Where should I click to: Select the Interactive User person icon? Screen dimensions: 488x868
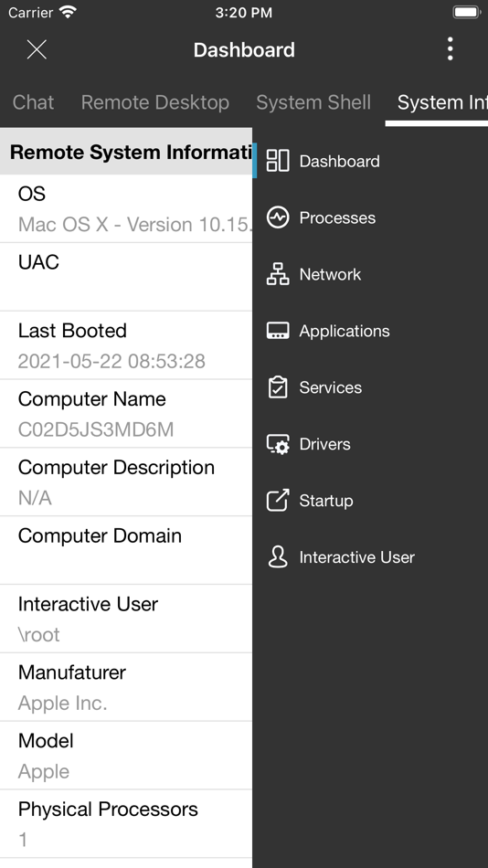tap(278, 557)
